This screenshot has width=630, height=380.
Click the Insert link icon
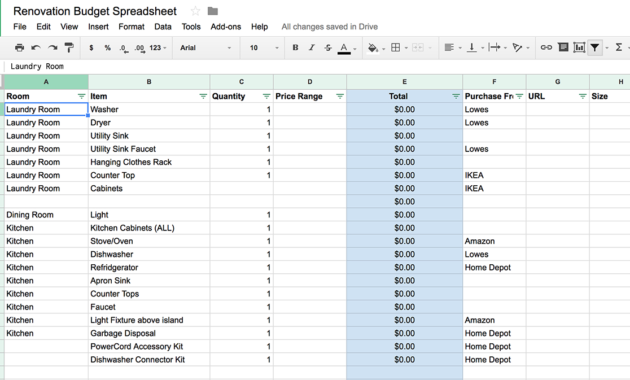pos(546,47)
